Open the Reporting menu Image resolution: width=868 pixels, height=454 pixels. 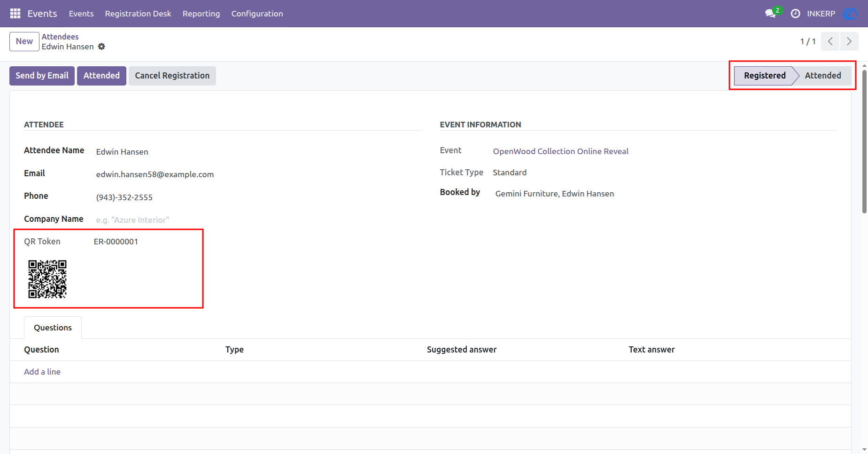201,14
